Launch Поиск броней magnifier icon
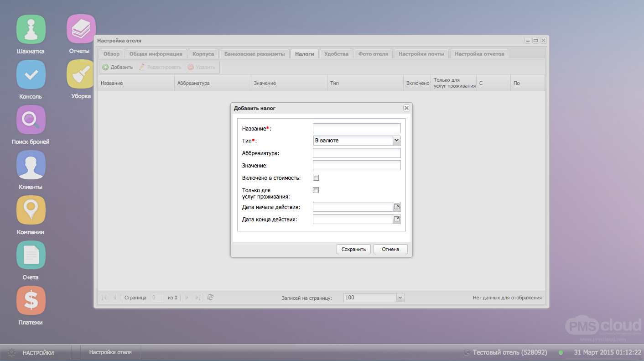The width and height of the screenshot is (644, 361). click(31, 120)
